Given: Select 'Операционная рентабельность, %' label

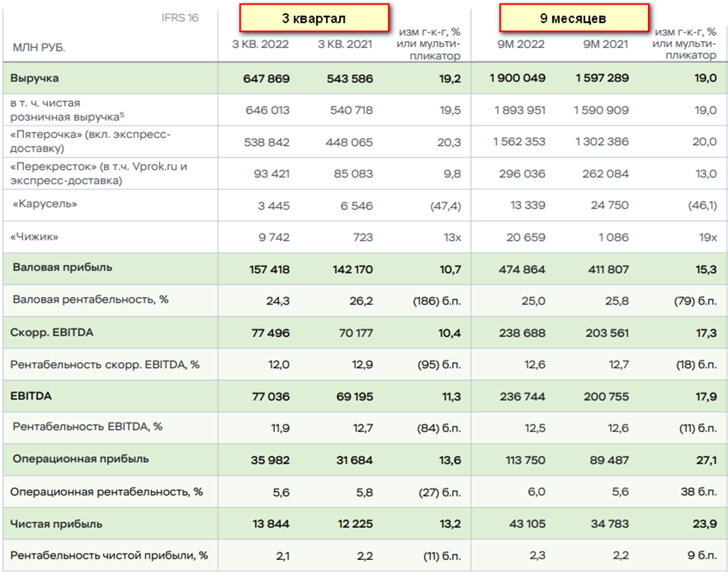Looking at the screenshot, I should pyautogui.click(x=106, y=492).
